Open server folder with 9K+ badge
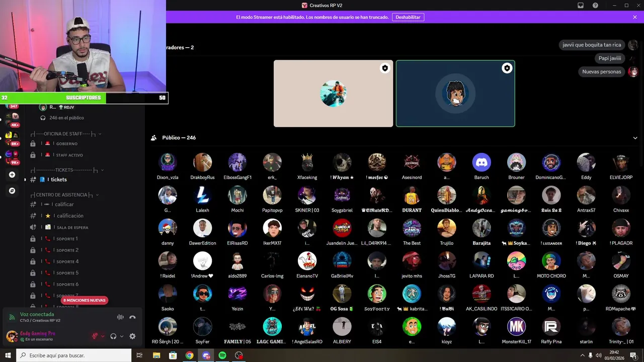Image resolution: width=644 pixels, height=362 pixels. [x=12, y=156]
